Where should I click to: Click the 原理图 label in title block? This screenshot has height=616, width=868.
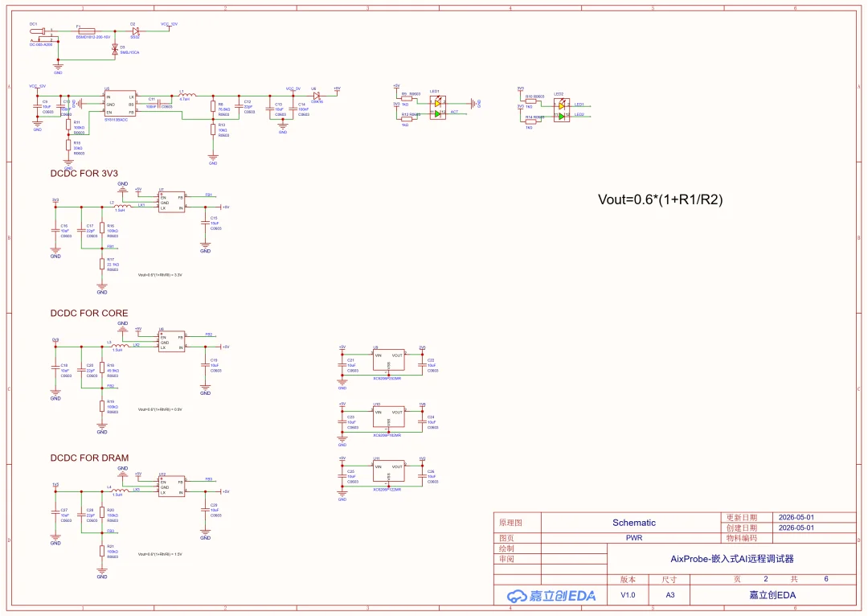click(510, 523)
